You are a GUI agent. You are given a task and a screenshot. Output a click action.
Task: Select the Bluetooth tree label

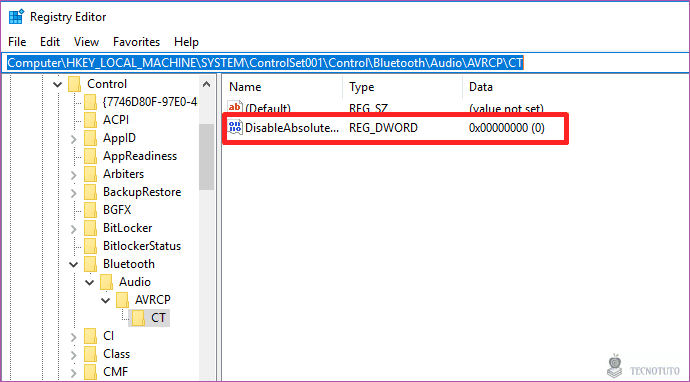tap(129, 264)
